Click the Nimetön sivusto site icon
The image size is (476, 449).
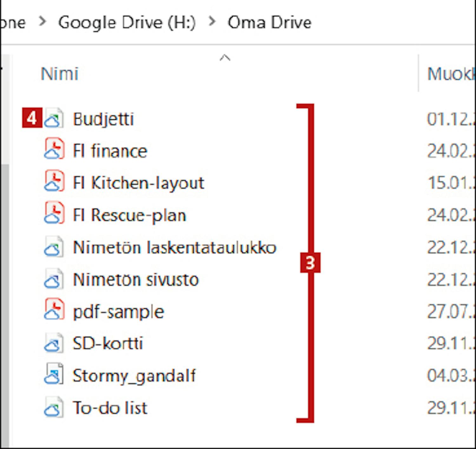pyautogui.click(x=54, y=279)
